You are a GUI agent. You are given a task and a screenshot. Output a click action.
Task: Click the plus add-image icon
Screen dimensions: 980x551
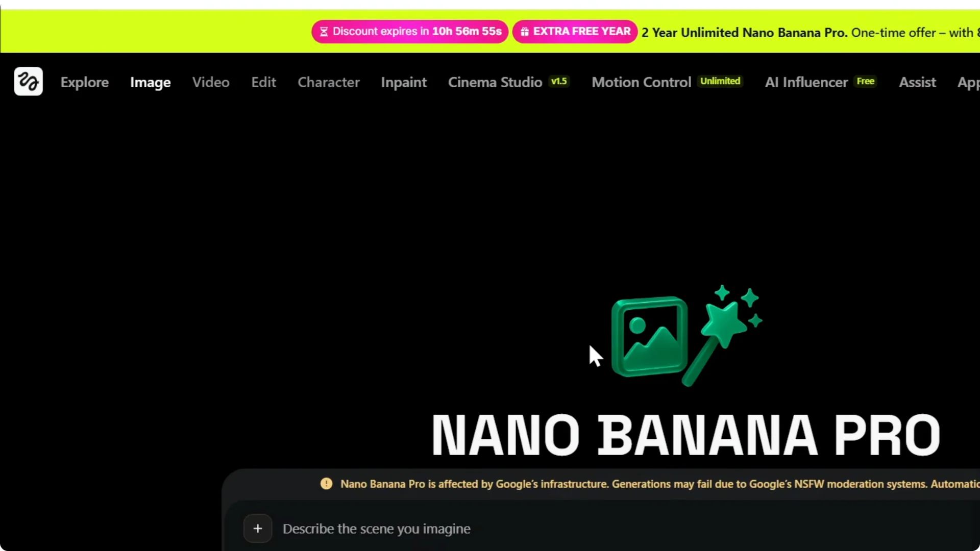point(258,529)
